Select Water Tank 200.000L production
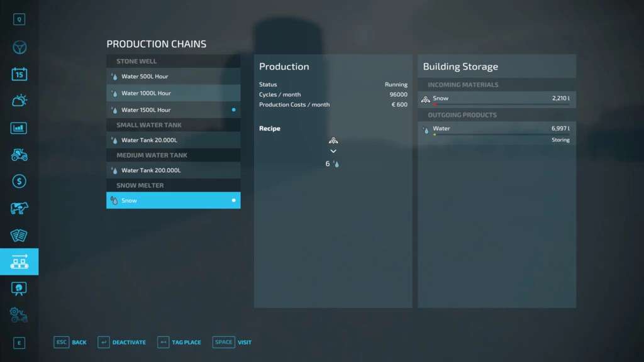Image resolution: width=644 pixels, height=362 pixels. pos(173,170)
